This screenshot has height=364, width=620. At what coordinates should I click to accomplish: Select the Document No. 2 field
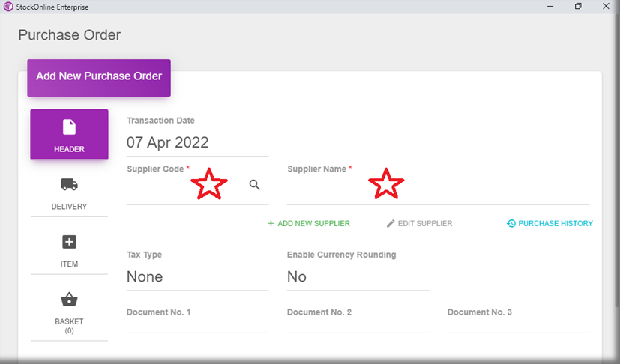[x=358, y=325]
